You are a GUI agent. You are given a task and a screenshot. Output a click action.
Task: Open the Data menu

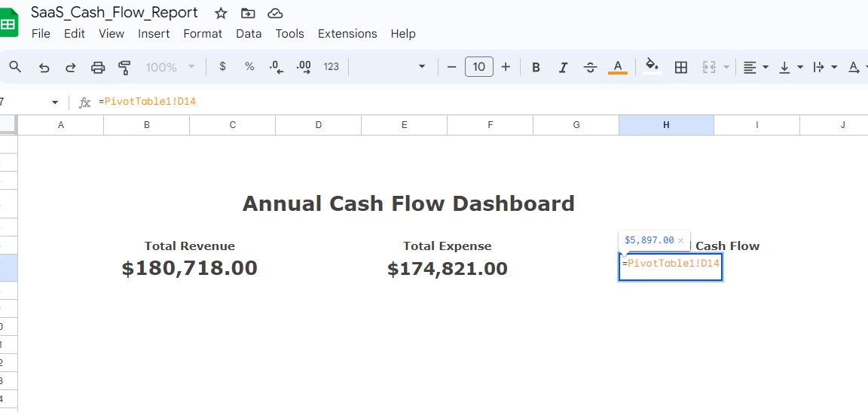click(249, 34)
